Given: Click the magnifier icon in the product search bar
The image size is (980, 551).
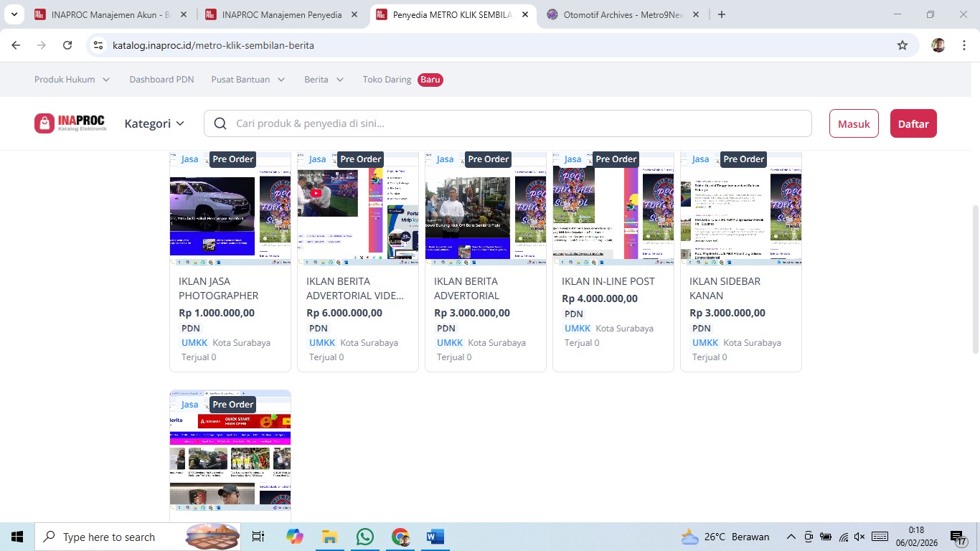Looking at the screenshot, I should point(221,123).
